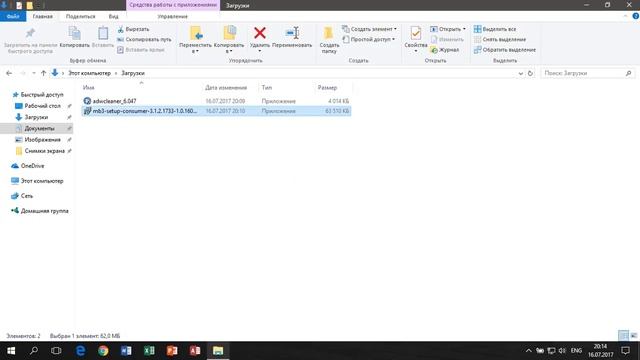Screen dimensions: 640x360
Task: Open the Windows Start menu
Action: 11,351
